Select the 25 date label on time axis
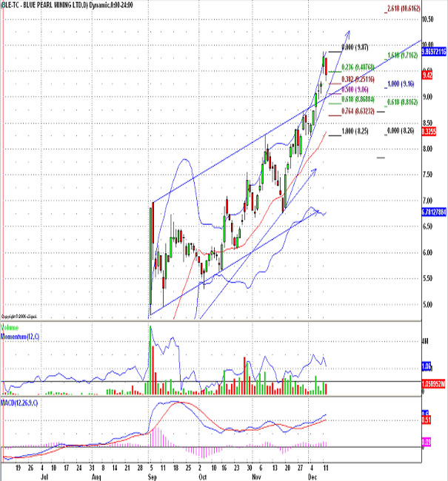 point(188,468)
